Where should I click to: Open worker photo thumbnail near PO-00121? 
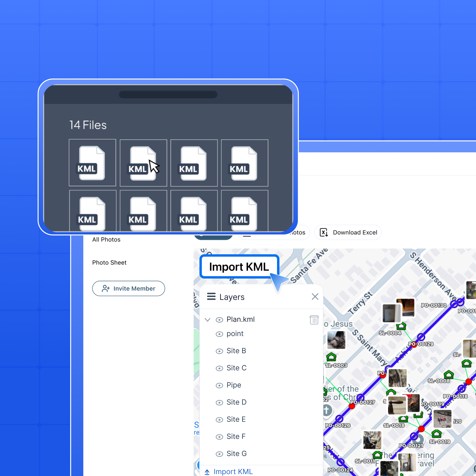tap(372, 440)
